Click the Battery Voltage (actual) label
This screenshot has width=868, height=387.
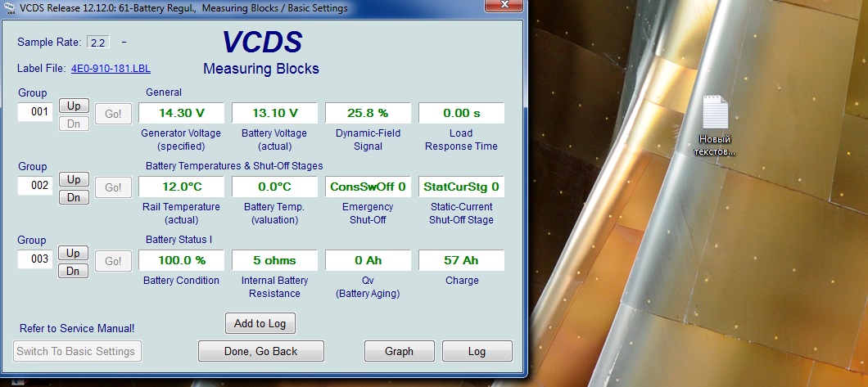[x=274, y=140]
